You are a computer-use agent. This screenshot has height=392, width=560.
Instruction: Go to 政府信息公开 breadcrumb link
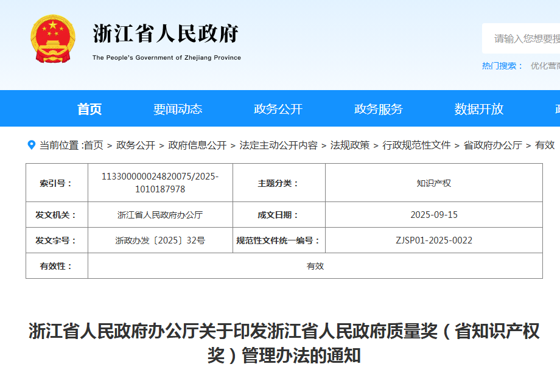(x=197, y=145)
